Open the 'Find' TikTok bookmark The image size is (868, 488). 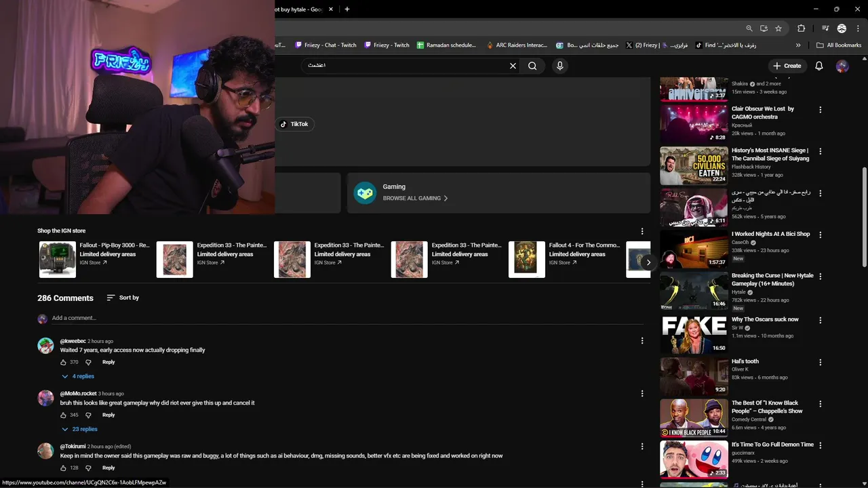(726, 45)
